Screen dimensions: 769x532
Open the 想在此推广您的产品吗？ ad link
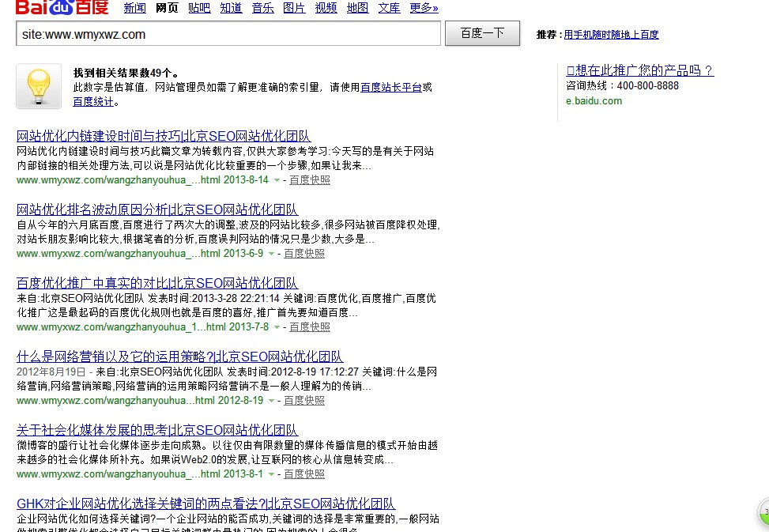[x=640, y=70]
